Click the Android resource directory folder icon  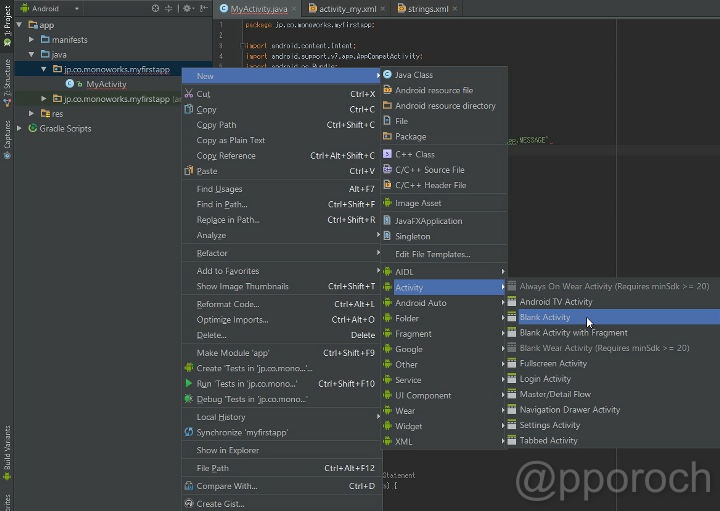pos(388,105)
